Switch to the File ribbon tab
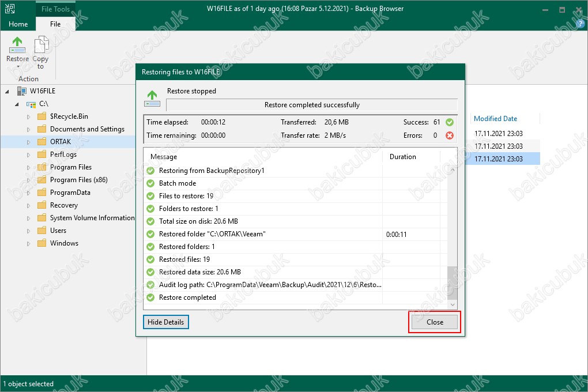This screenshot has height=392, width=588. pos(55,24)
